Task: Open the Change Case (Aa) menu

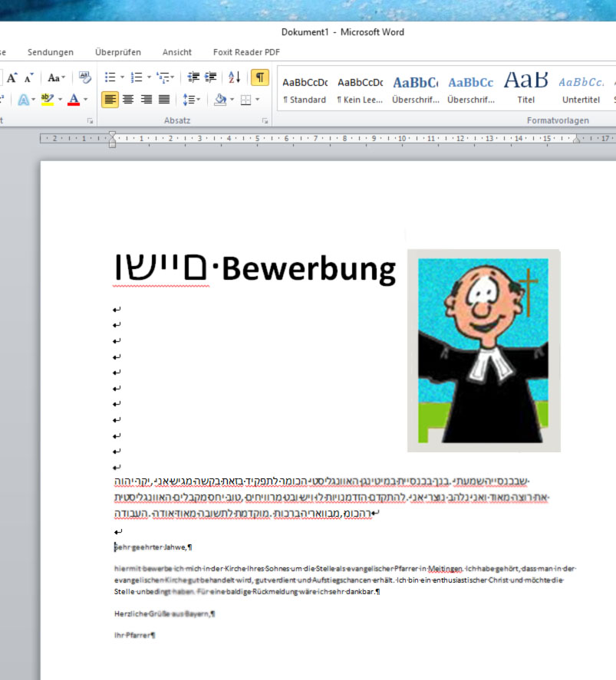Action: pyautogui.click(x=56, y=78)
